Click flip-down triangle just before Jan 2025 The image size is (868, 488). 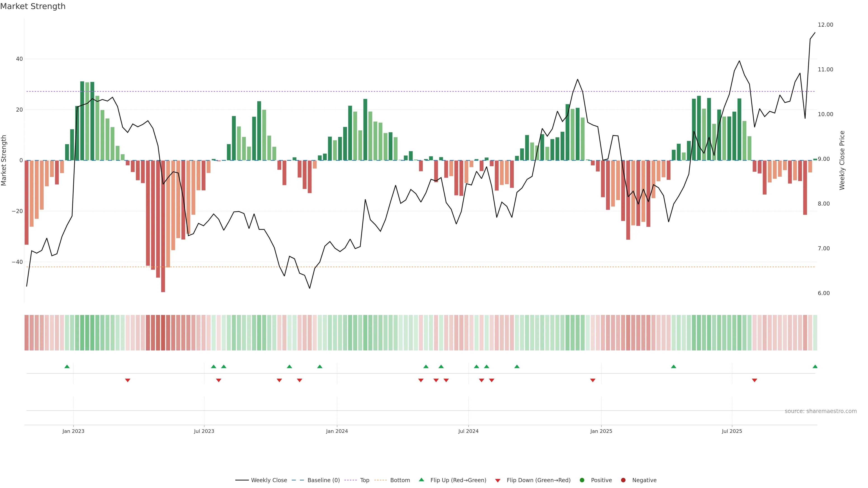tap(593, 380)
